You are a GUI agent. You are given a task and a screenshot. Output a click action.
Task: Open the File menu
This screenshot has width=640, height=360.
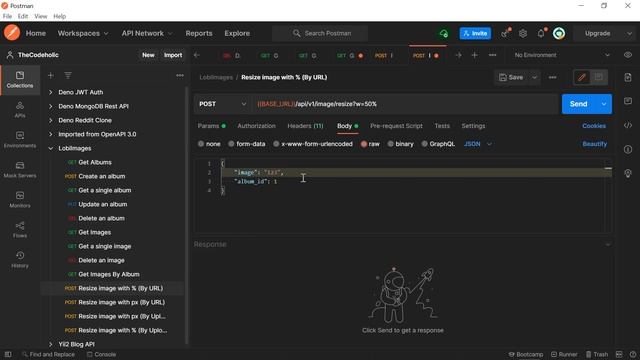tap(7, 16)
